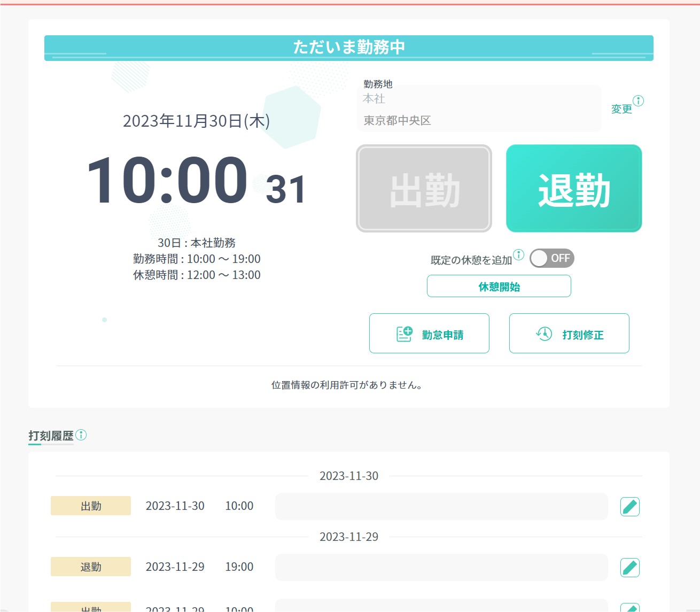
Task: Click the note field for 2023-11-30 出勤
Action: (x=441, y=506)
